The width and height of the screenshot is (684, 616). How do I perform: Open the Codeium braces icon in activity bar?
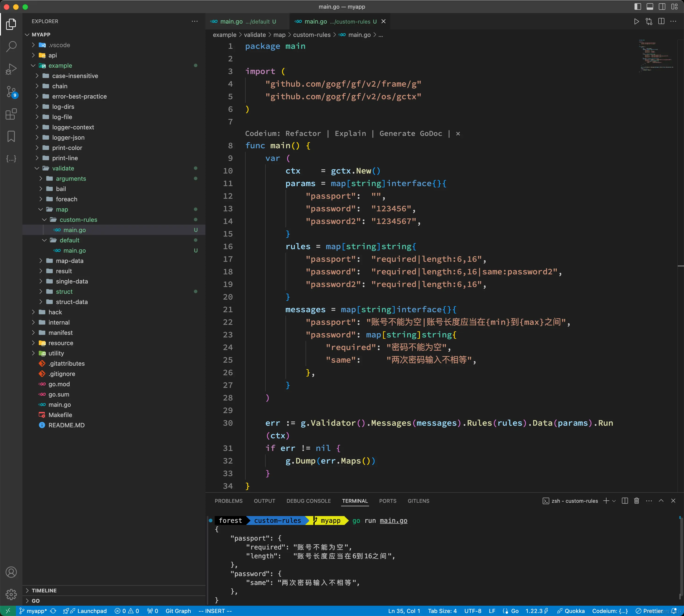[11, 159]
